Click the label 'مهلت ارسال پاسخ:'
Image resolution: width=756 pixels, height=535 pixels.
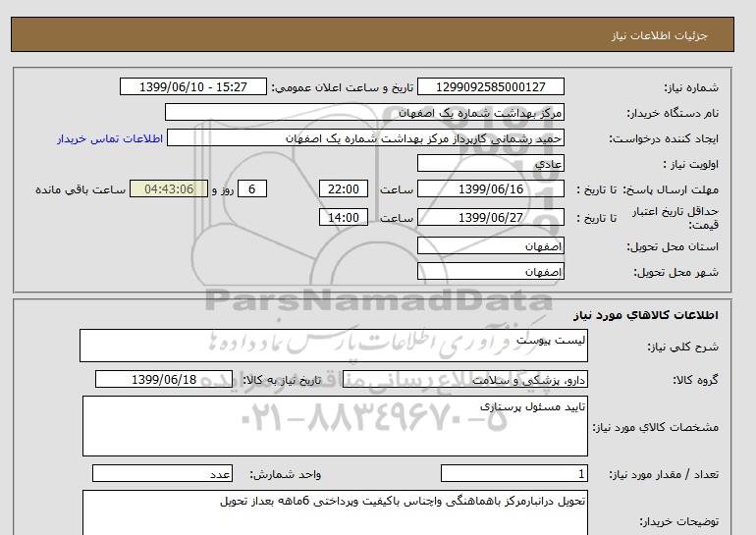pyautogui.click(x=671, y=189)
